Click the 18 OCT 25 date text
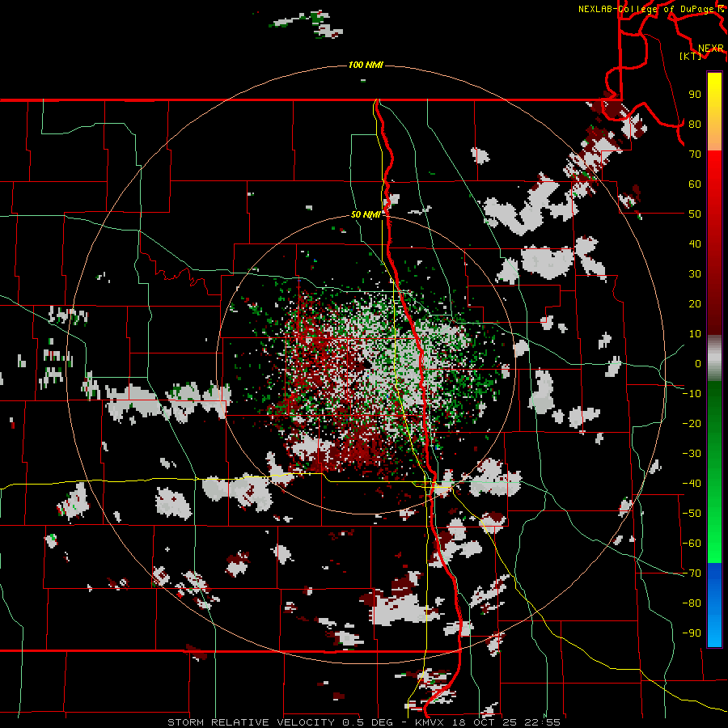This screenshot has height=728, width=728. click(485, 722)
